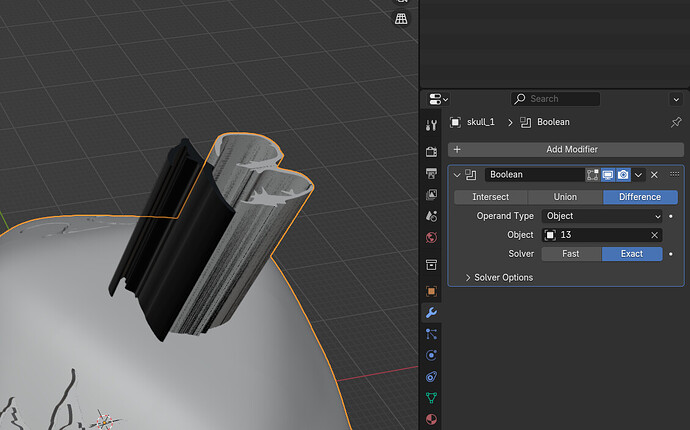Select the Intersect operation
This screenshot has width=690, height=430.
(491, 197)
